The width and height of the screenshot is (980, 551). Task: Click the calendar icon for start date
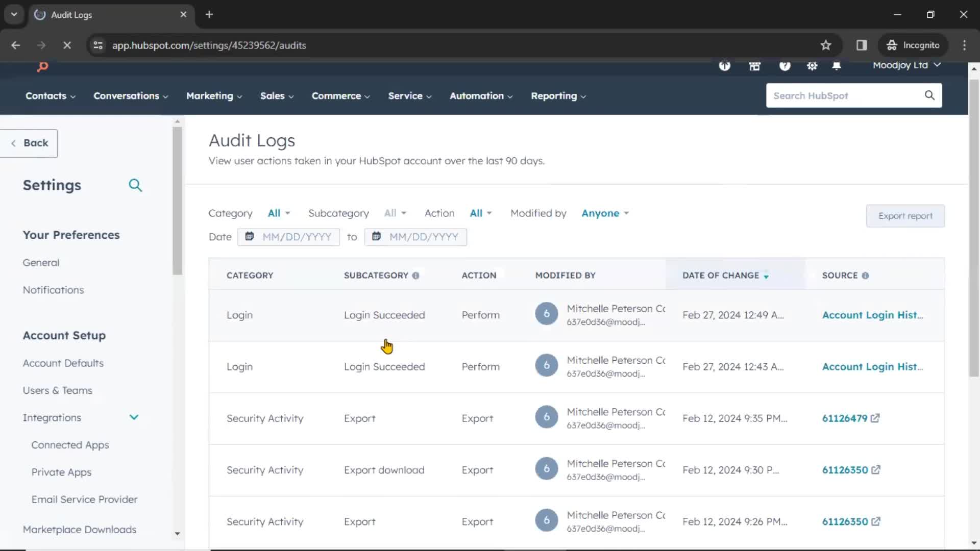(249, 236)
